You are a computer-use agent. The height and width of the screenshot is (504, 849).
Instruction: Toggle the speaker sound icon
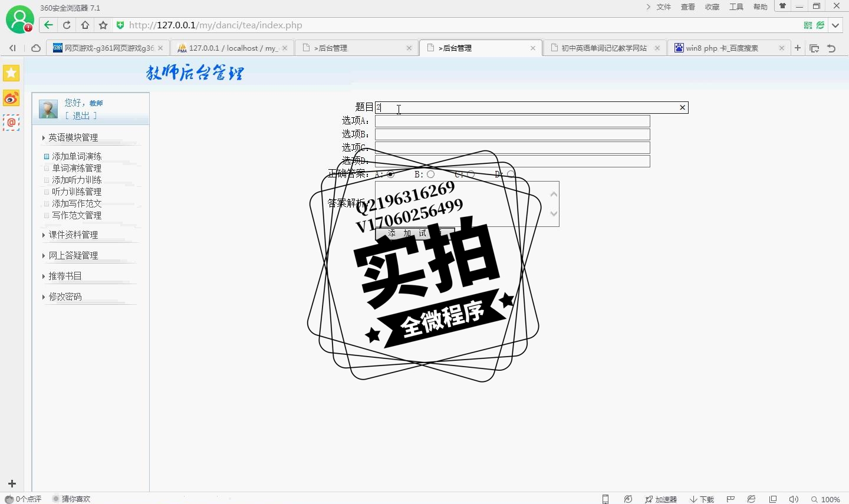(x=794, y=499)
